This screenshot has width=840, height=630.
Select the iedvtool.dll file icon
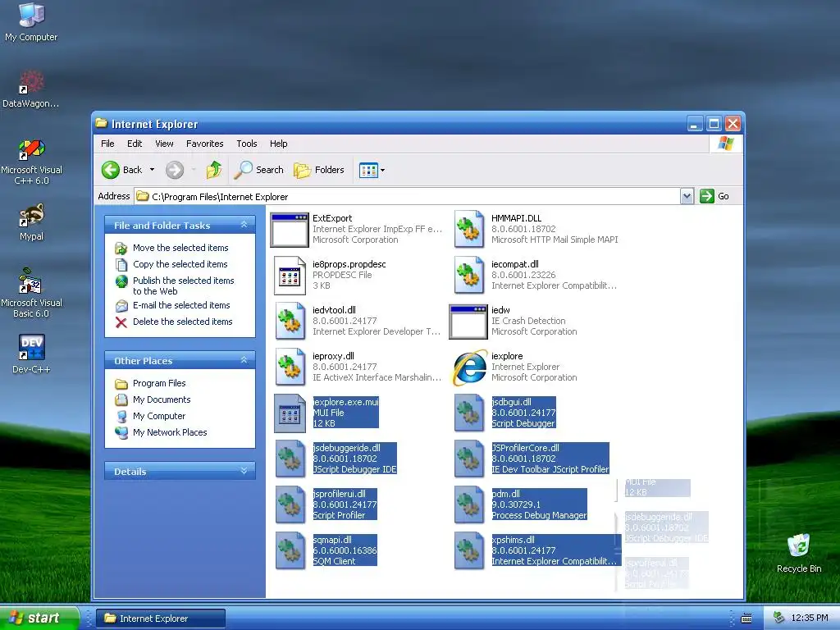pos(290,322)
